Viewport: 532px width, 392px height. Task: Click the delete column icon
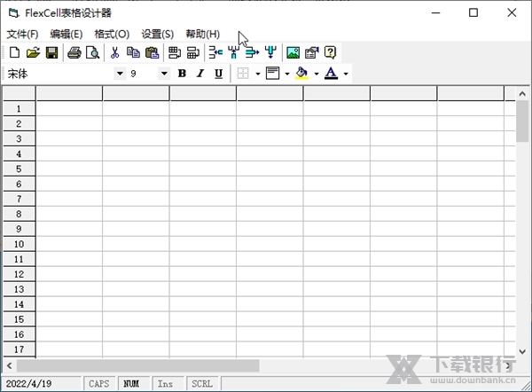tap(234, 52)
